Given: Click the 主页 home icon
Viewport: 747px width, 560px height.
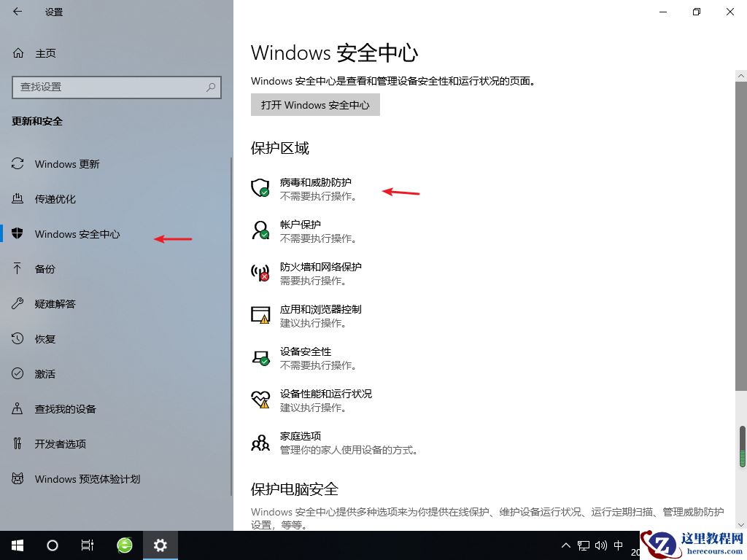Looking at the screenshot, I should click(18, 52).
